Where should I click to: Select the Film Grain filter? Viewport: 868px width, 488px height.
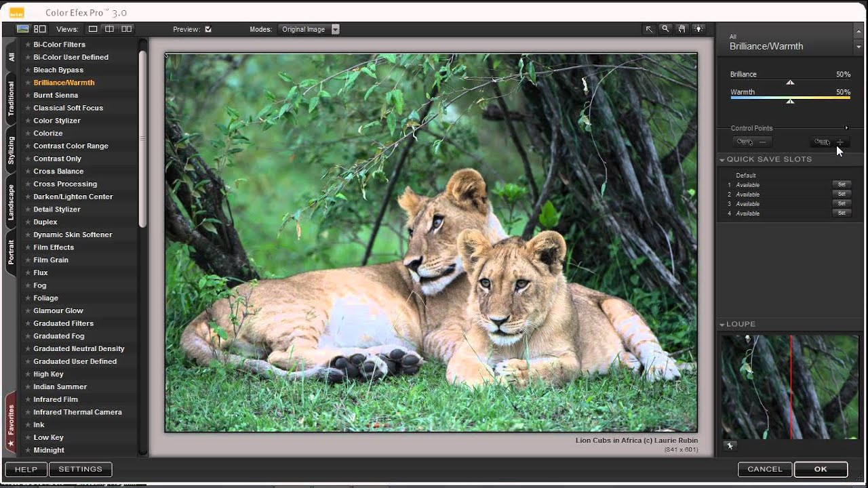(51, 260)
